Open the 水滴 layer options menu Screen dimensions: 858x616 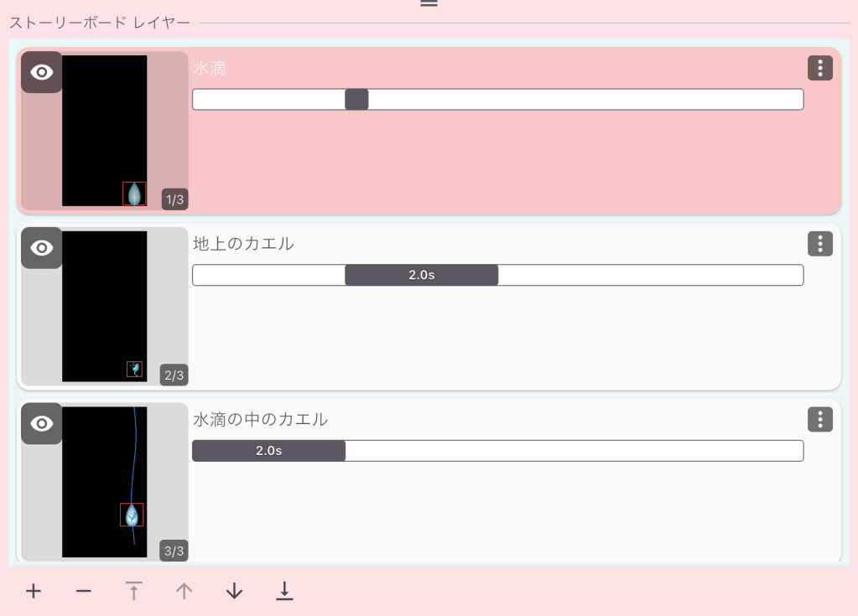pos(819,69)
